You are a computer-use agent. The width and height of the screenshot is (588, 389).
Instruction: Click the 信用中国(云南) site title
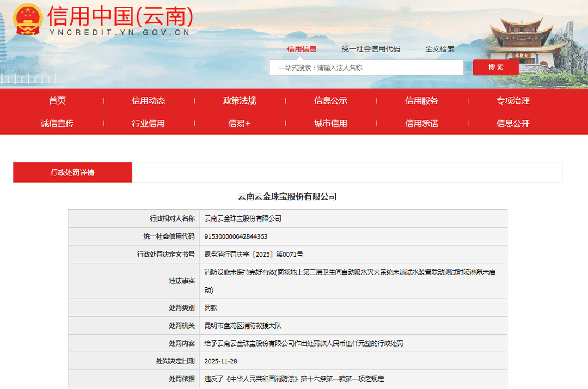point(120,17)
